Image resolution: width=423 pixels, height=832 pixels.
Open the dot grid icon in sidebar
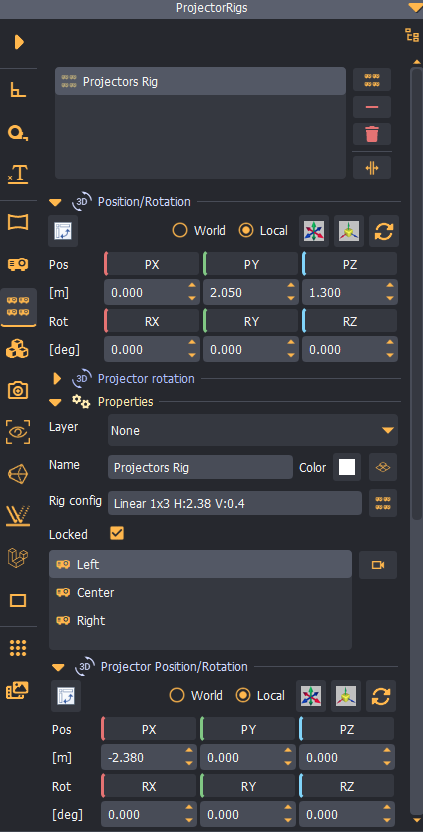19,647
